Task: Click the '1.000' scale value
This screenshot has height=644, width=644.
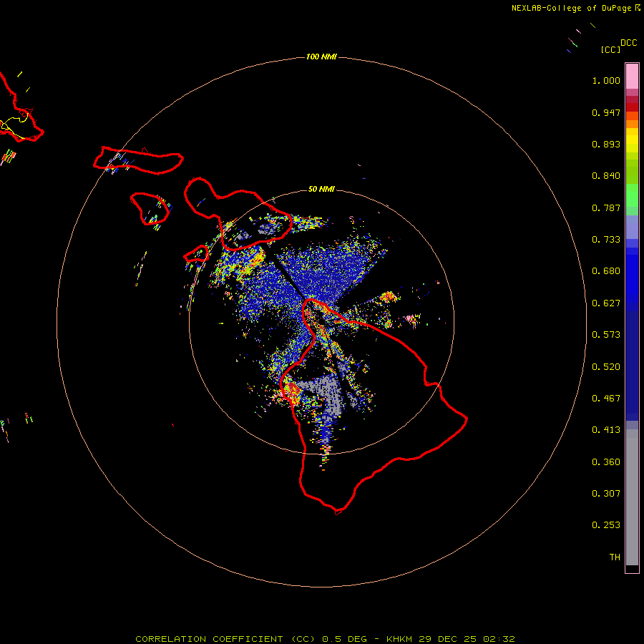Action: (x=606, y=80)
